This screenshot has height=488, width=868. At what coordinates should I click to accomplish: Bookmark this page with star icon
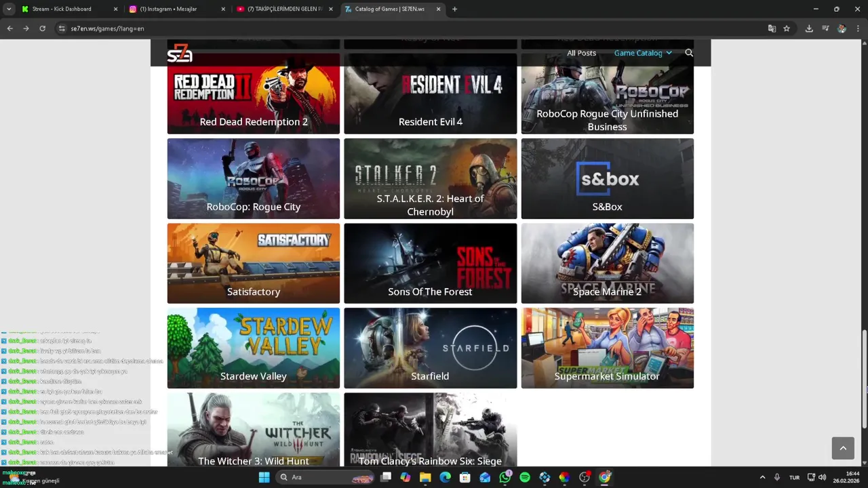787,28
